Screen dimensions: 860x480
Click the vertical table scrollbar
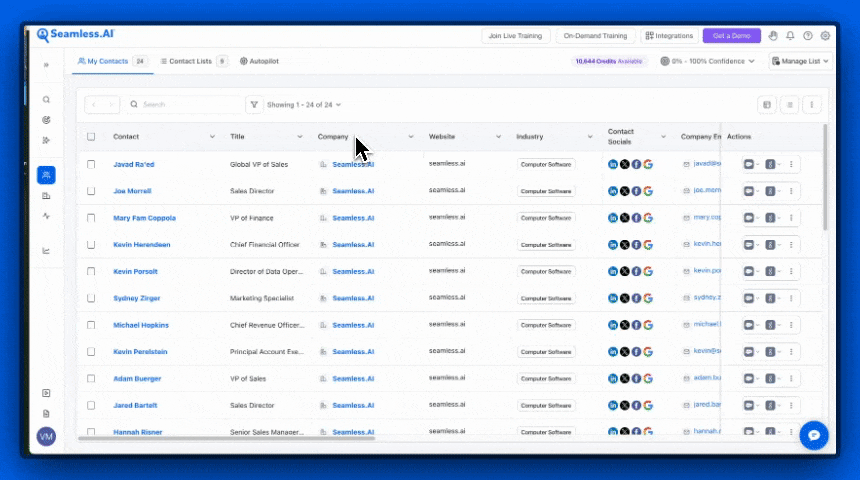pos(824,177)
